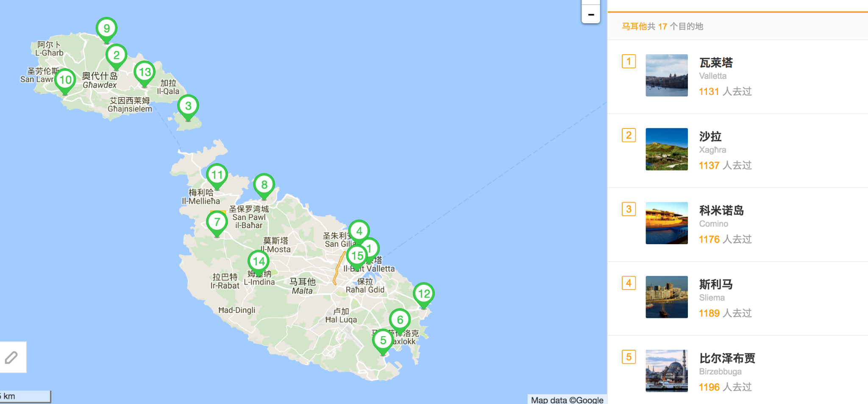868x404 pixels.
Task: Select the number 2 rank badge for 沙拉
Action: [x=629, y=135]
